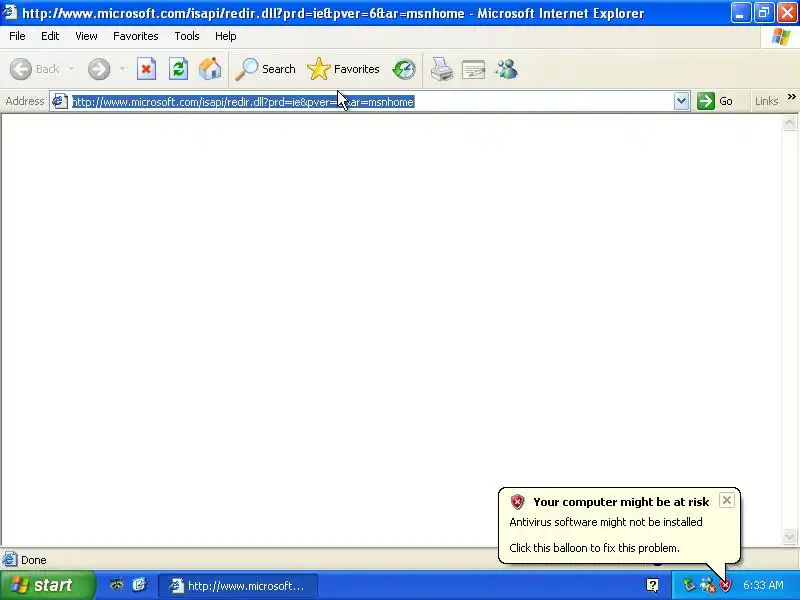Click the Done status bar text
This screenshot has height=600, width=800.
[x=34, y=560]
